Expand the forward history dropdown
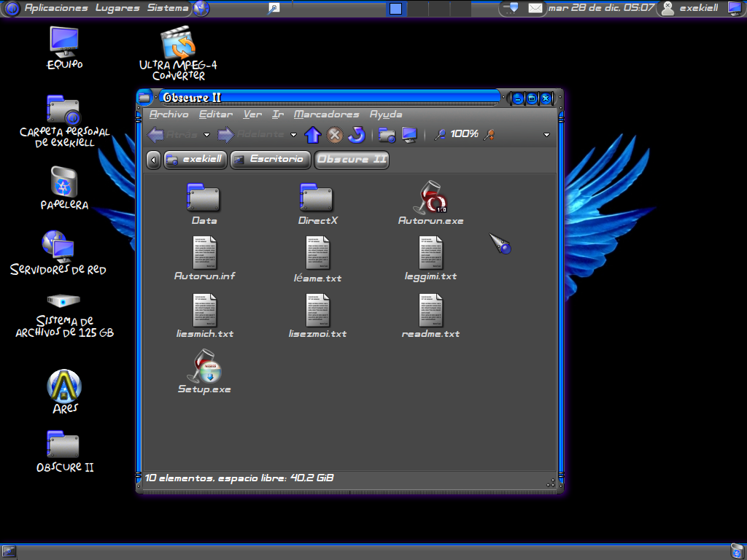 click(293, 135)
